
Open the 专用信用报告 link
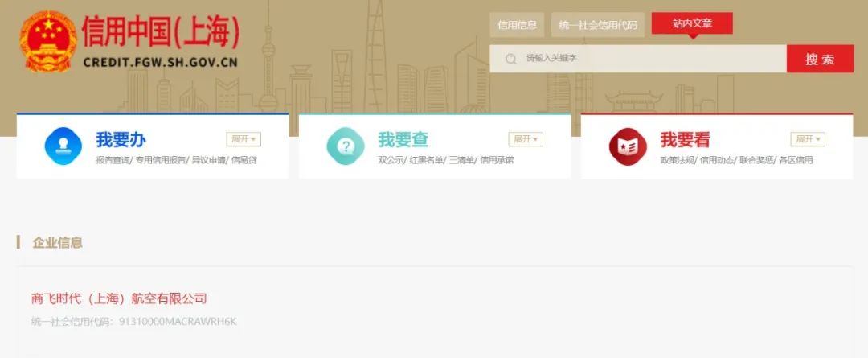pyautogui.click(x=161, y=160)
